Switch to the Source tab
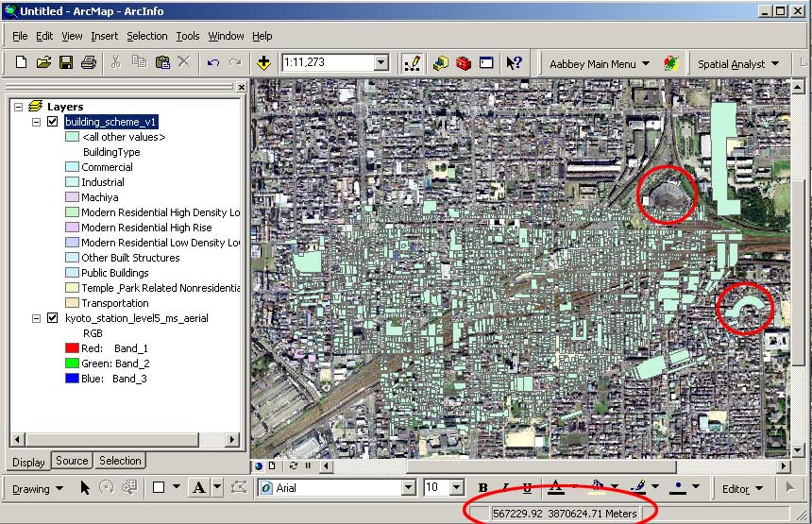 [x=72, y=461]
